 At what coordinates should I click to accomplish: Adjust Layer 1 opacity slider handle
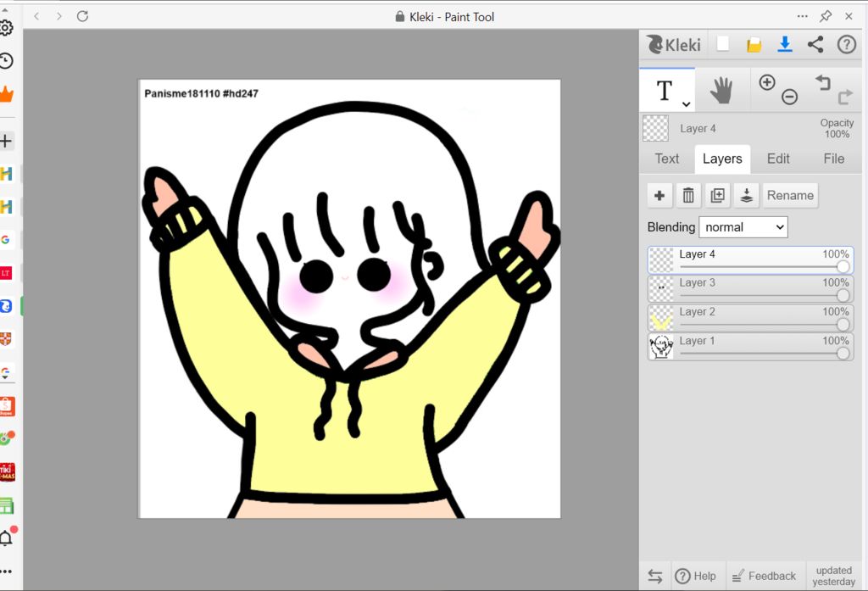[x=843, y=354]
